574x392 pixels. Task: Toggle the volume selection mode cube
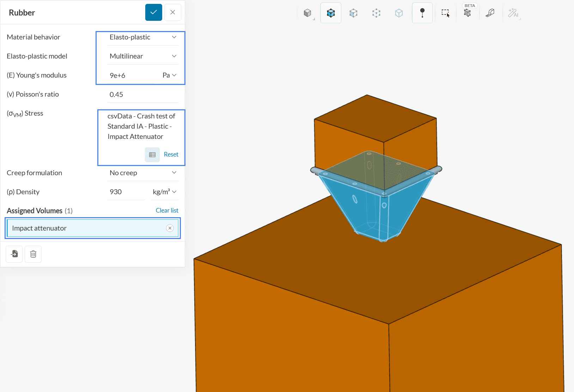click(331, 13)
